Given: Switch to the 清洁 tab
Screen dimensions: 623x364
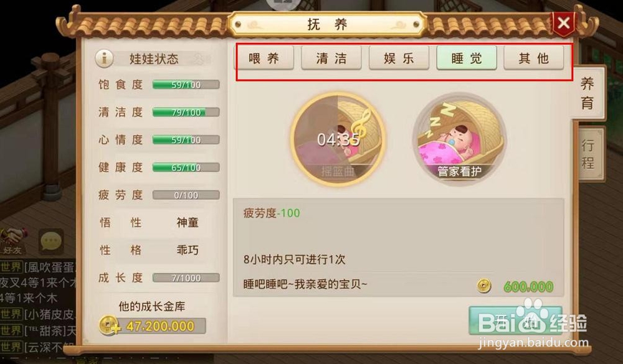Looking at the screenshot, I should 331,58.
